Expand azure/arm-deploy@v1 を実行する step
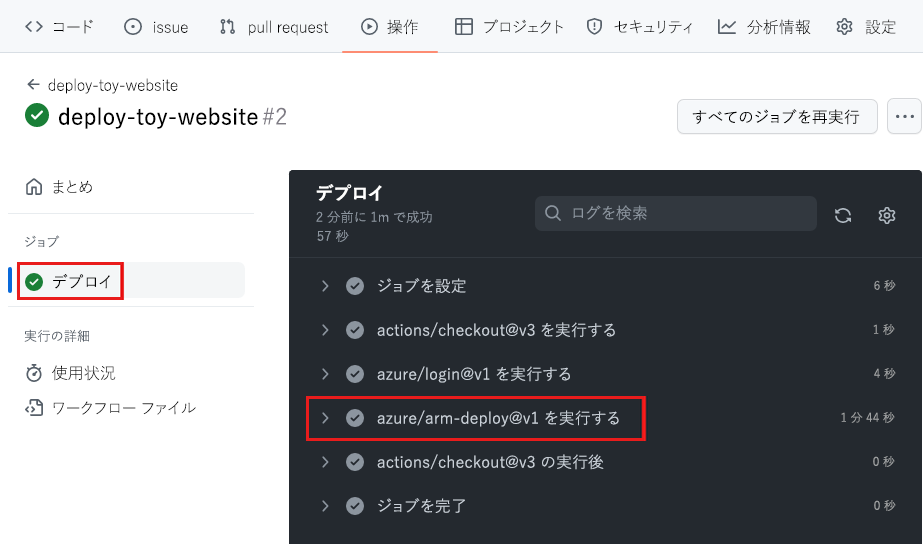 point(325,417)
